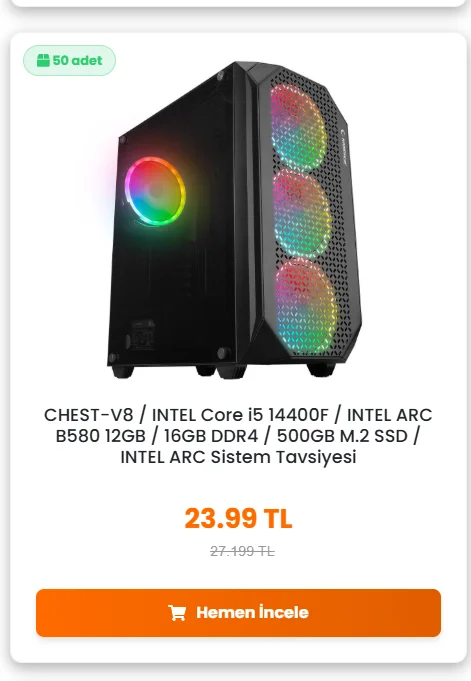Click the previous product card edge at top
Image resolution: width=471 pixels, height=681 pixels.
tap(238, 3)
